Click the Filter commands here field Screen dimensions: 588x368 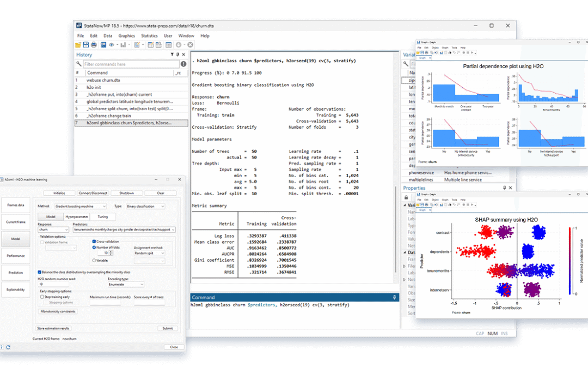point(131,64)
